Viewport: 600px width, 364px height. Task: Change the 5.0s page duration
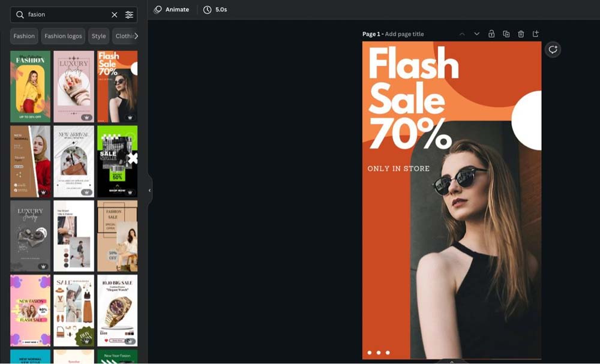pos(215,10)
